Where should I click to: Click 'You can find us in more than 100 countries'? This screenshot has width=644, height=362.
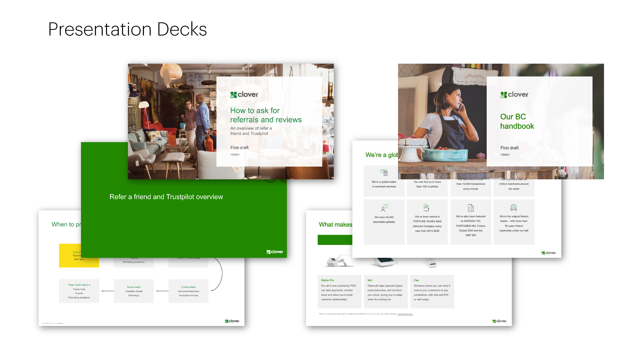pos(427,184)
